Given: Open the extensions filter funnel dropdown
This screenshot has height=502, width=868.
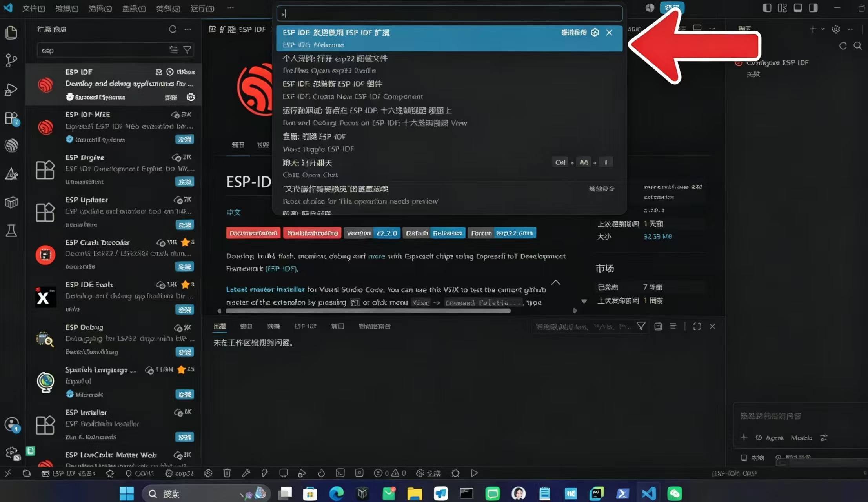Looking at the screenshot, I should click(x=187, y=50).
